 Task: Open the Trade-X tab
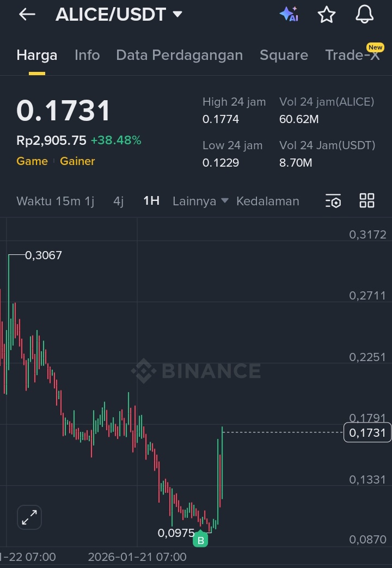tap(352, 55)
